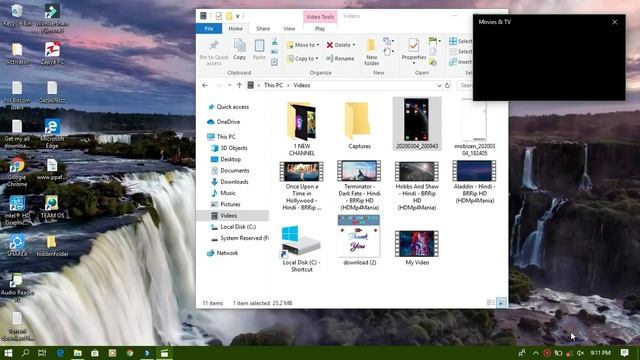Select the Aladdin - Hindi video file
The image size is (640, 360).
pyautogui.click(x=474, y=182)
